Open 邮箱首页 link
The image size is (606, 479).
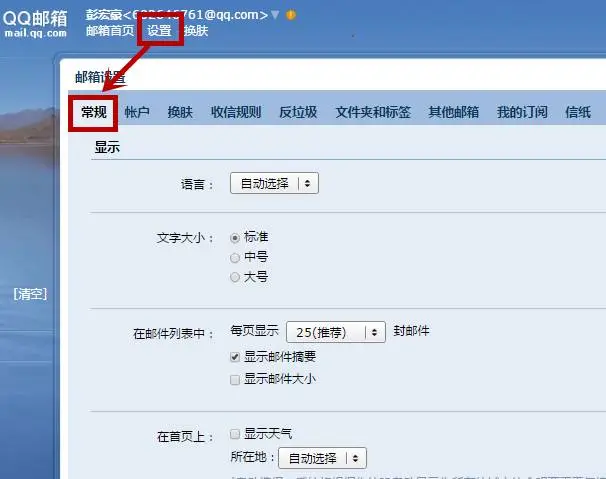109,31
